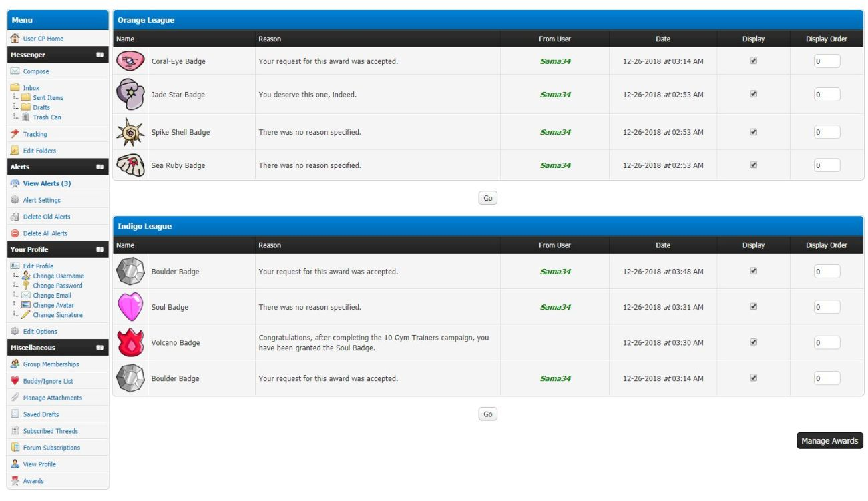
Task: Toggle Display checkbox for Volcano Badge
Action: [753, 342]
